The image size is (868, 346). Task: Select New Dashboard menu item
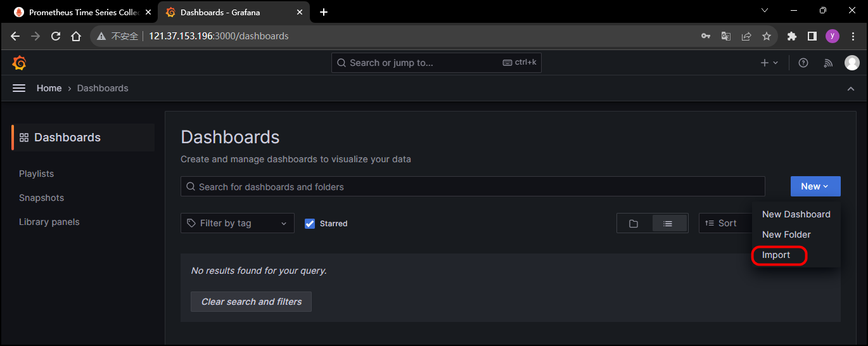[796, 214]
